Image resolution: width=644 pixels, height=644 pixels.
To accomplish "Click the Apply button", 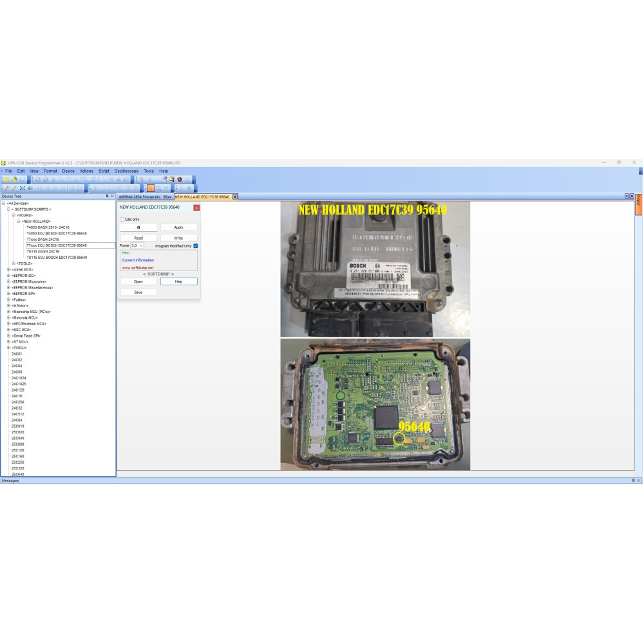I will [x=178, y=227].
